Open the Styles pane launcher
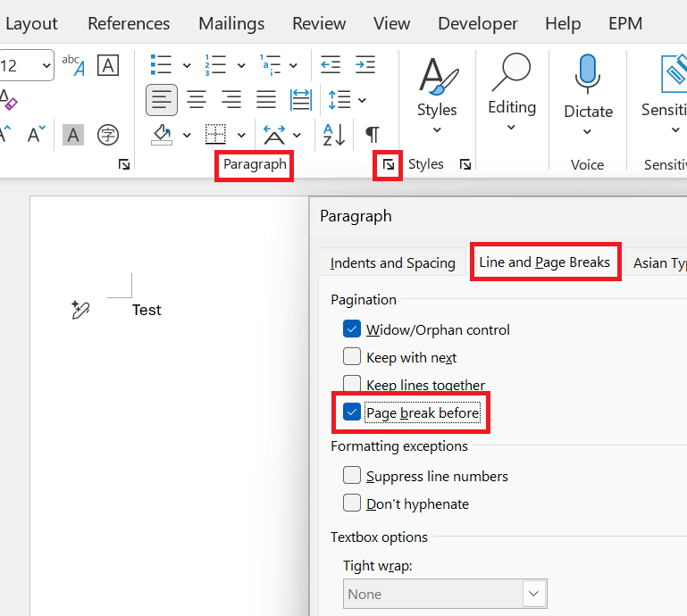Image resolution: width=687 pixels, height=616 pixels. pos(465,164)
